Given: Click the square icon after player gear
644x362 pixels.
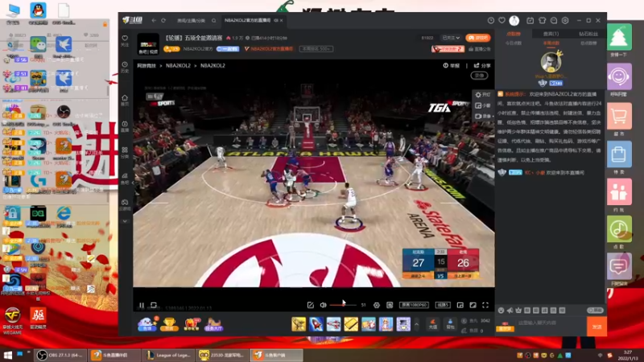Looking at the screenshot, I should click(x=390, y=305).
